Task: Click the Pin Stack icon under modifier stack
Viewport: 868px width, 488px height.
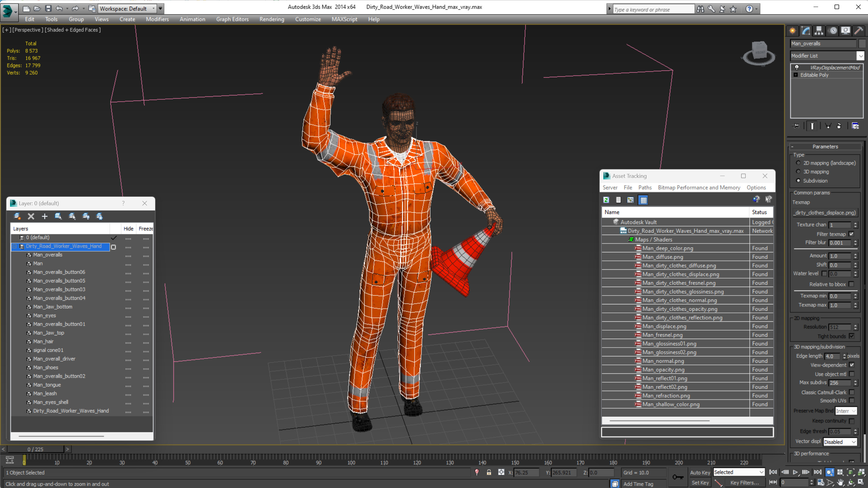Action: point(796,126)
